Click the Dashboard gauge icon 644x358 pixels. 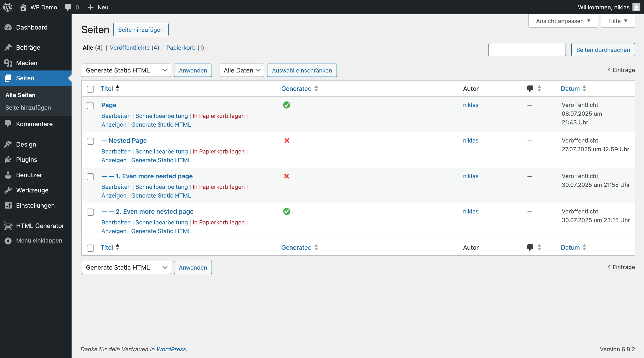pos(8,27)
